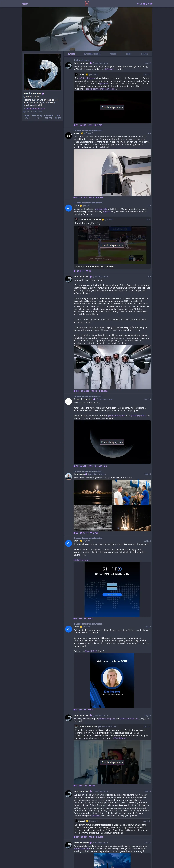
Task: Click the Nitter logo in the header
Action: (x=87, y=4)
